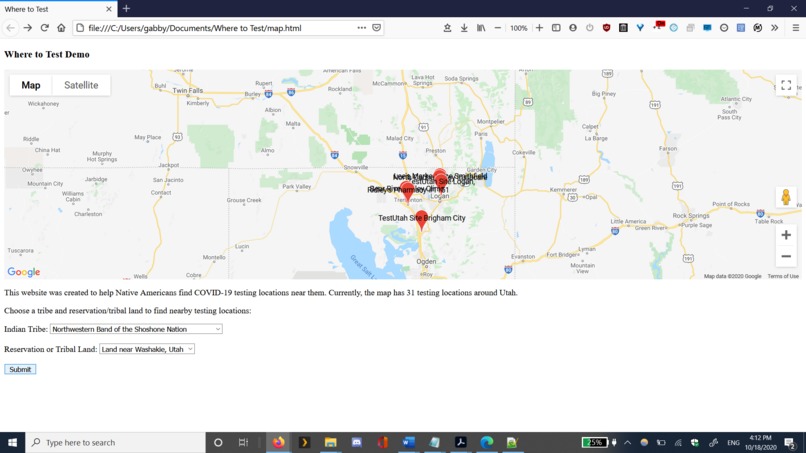Zoom out on the map

click(x=786, y=256)
